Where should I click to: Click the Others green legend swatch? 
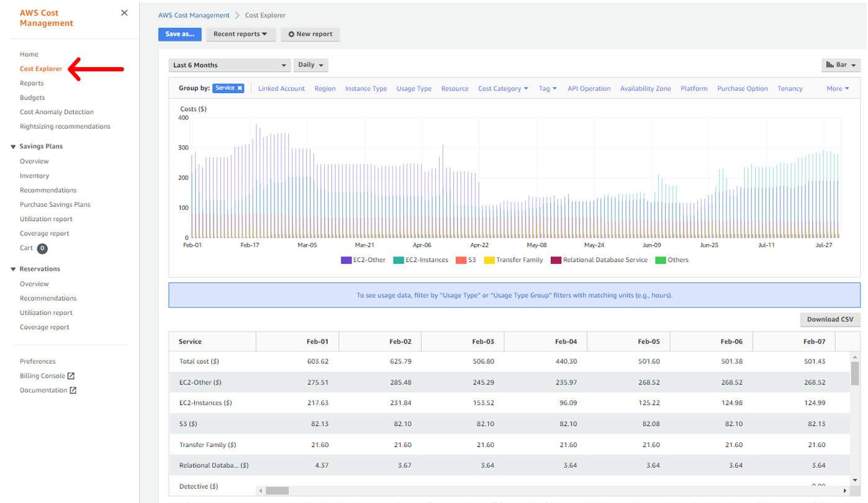pos(661,260)
